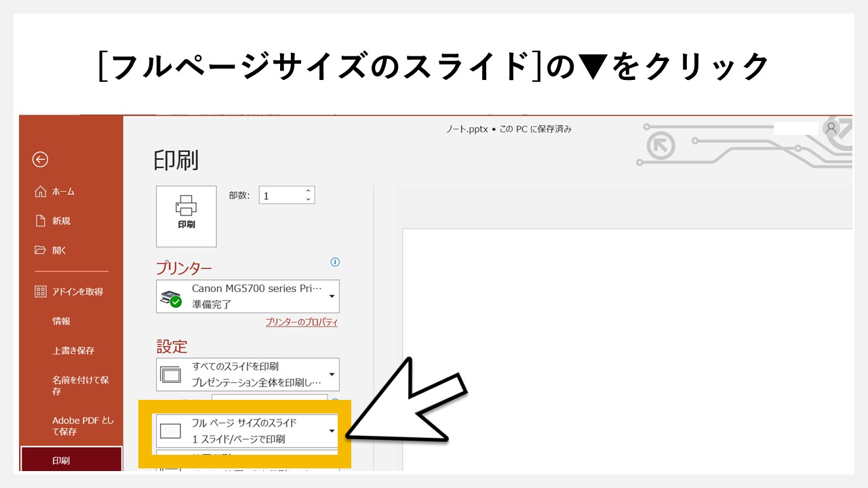The image size is (868, 488).
Task: Click 上書き保存 to save the file
Action: [x=73, y=350]
